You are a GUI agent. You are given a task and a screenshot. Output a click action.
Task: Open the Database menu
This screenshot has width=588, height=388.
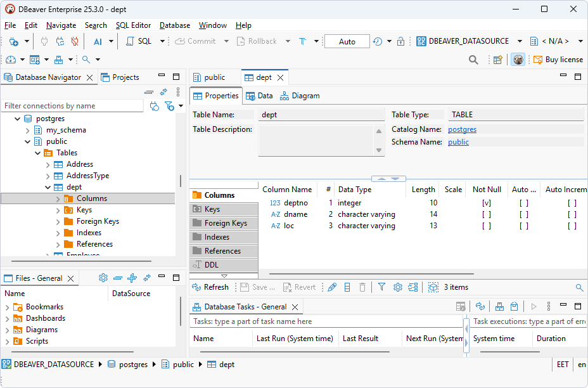point(174,25)
